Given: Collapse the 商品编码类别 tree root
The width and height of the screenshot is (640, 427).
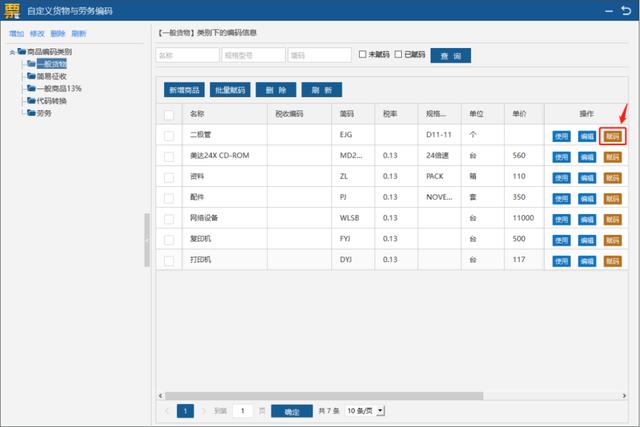Looking at the screenshot, I should tap(11, 51).
